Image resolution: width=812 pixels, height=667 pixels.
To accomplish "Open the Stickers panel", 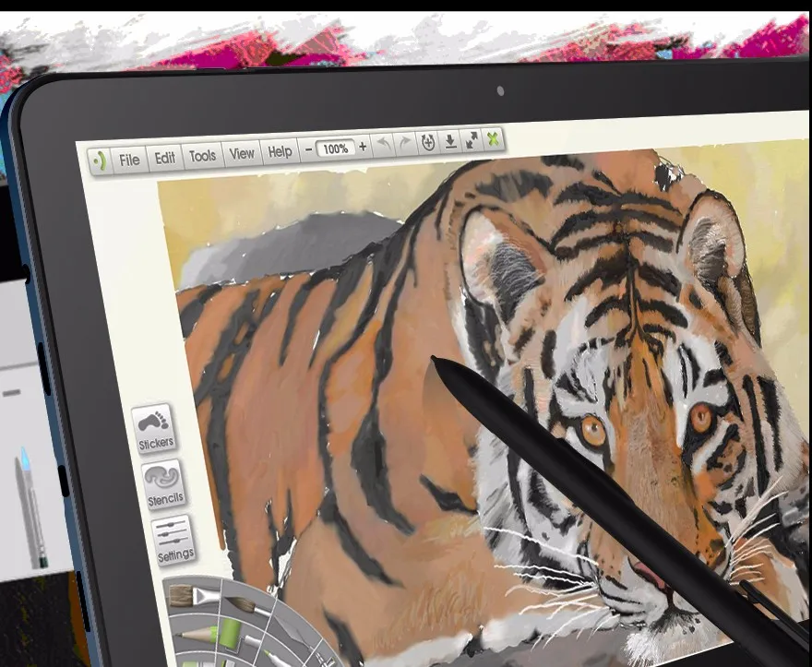I will coord(154,428).
